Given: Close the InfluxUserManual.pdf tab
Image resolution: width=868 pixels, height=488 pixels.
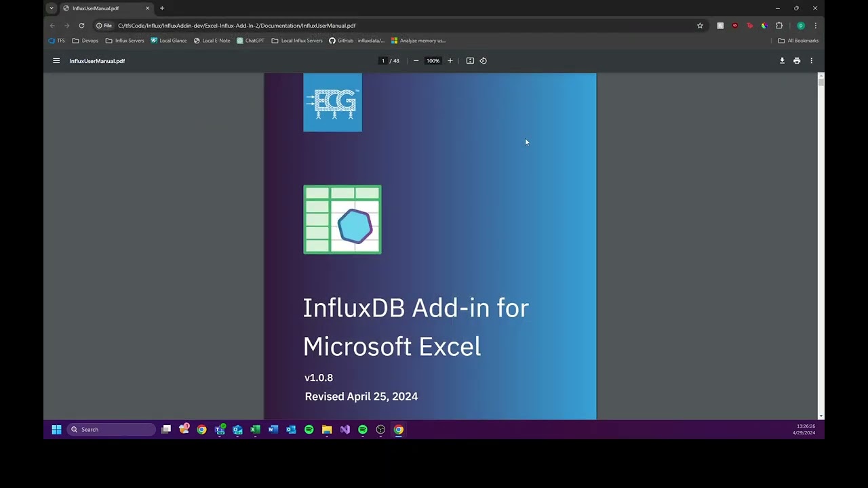Looking at the screenshot, I should tap(147, 8).
